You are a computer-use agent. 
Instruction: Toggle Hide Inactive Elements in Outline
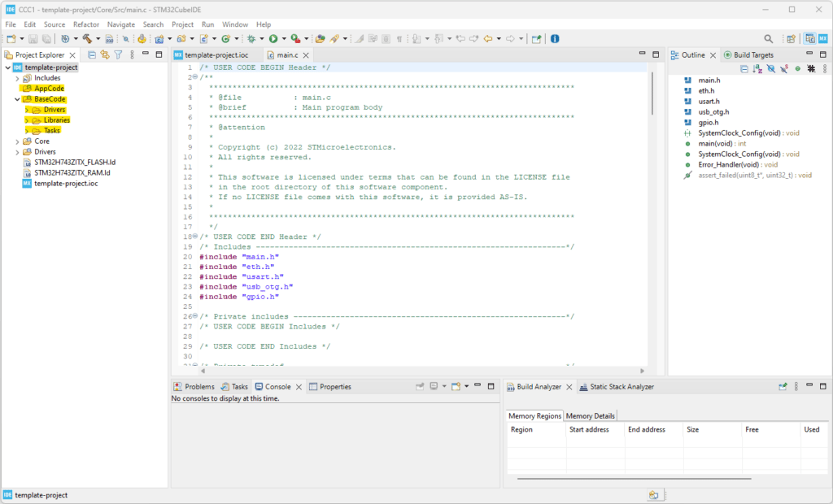coord(811,69)
